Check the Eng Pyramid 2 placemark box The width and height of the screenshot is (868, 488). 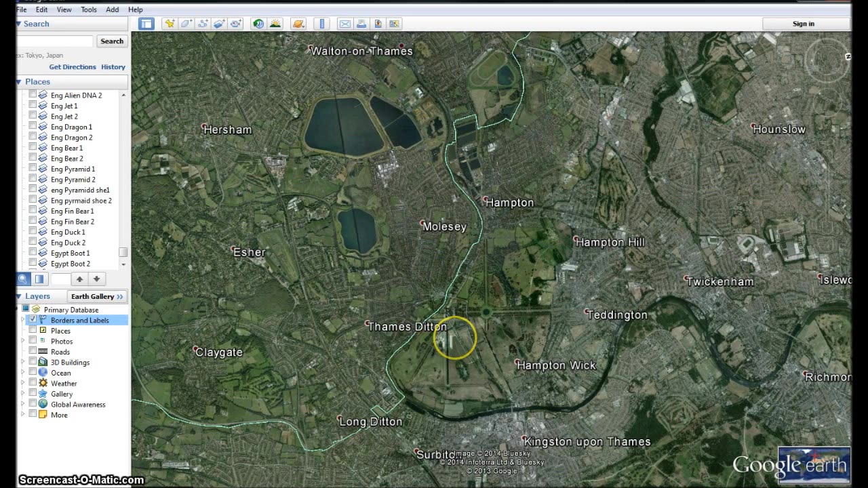pos(33,179)
